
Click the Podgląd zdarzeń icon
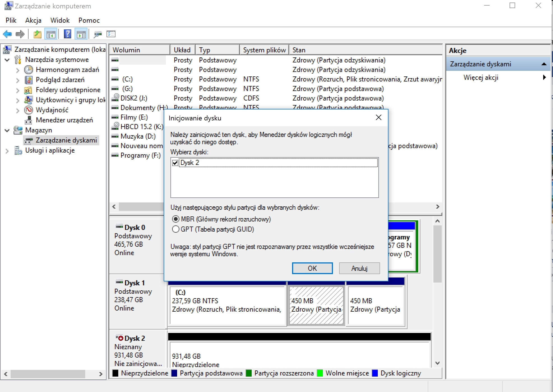[29, 80]
